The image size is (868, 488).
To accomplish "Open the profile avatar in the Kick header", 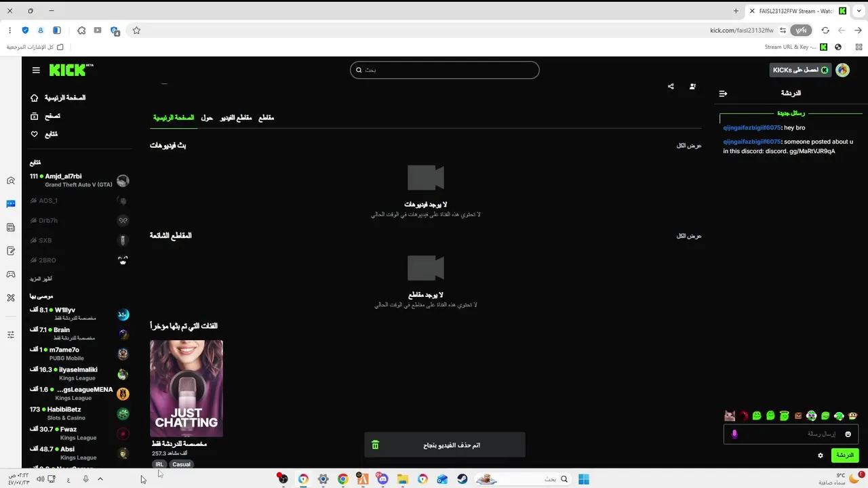I will [x=842, y=70].
